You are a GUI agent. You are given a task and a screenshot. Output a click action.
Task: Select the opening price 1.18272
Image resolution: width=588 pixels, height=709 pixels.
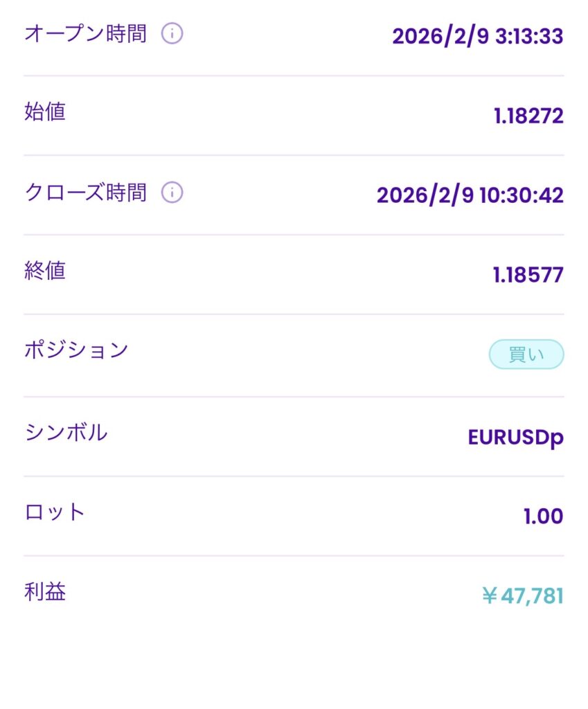pyautogui.click(x=528, y=116)
